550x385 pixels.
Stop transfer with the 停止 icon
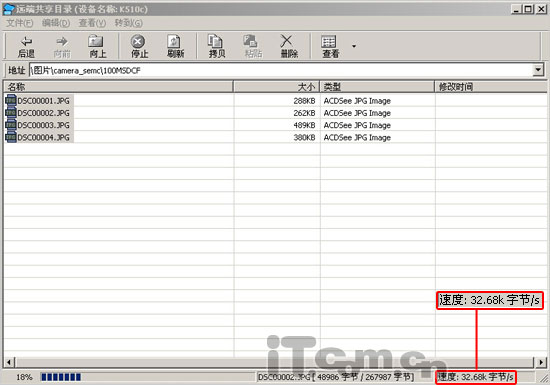coord(138,41)
